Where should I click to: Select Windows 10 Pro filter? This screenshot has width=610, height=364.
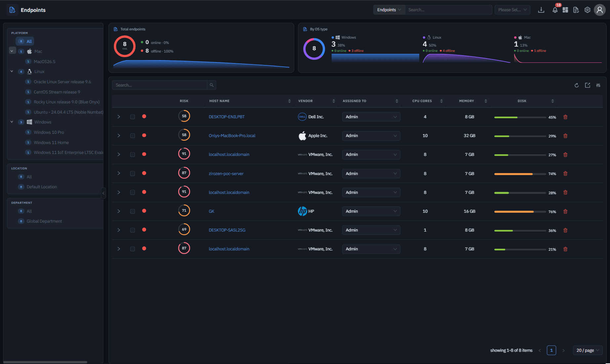49,132
